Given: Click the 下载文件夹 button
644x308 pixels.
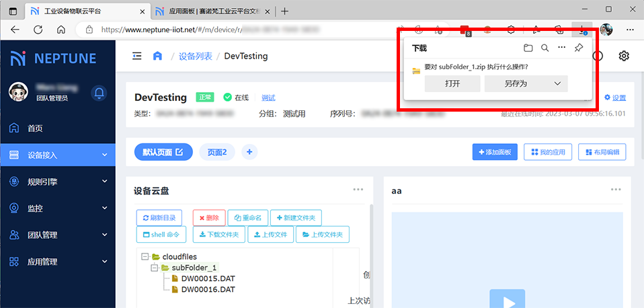Looking at the screenshot, I should [218, 235].
